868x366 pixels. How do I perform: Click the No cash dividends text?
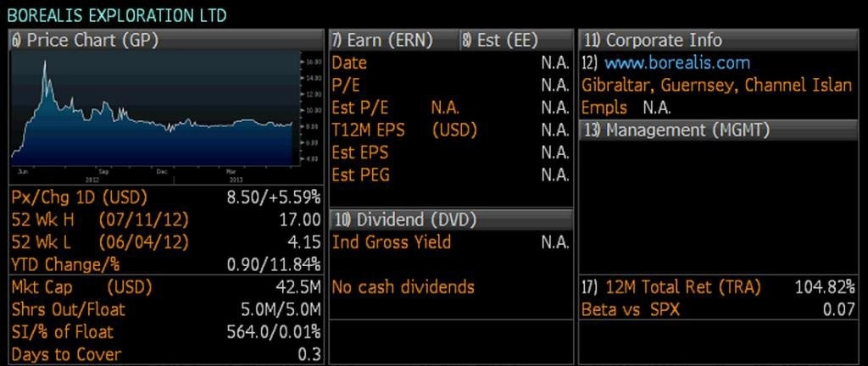[x=403, y=287]
